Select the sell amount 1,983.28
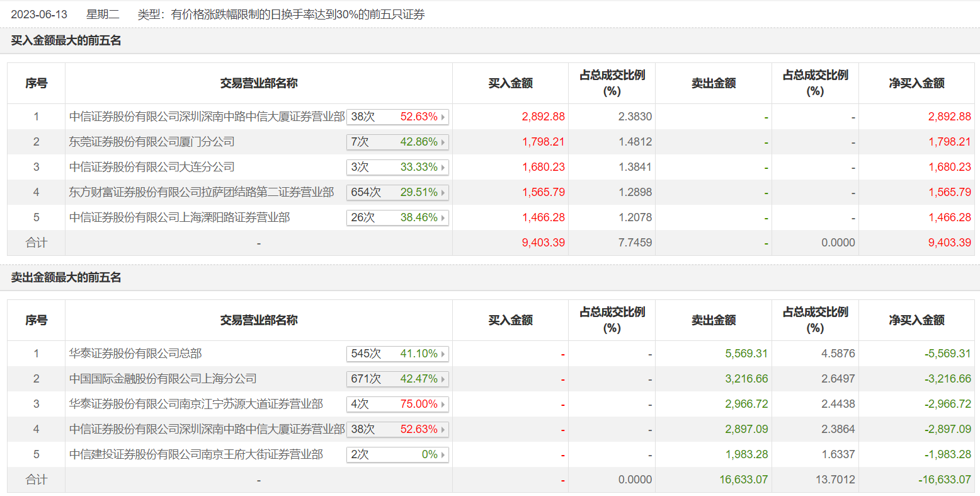Viewport: 980px width, 496px height. (x=746, y=454)
